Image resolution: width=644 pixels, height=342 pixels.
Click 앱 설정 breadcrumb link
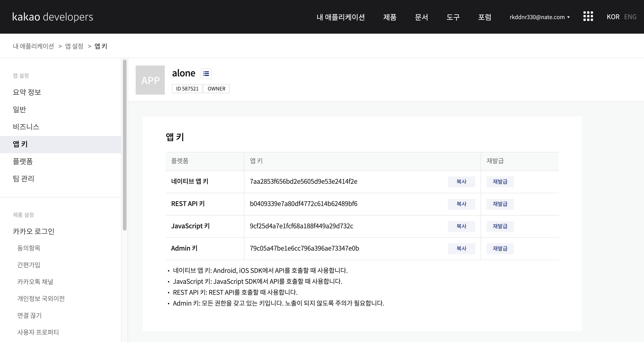pos(74,46)
